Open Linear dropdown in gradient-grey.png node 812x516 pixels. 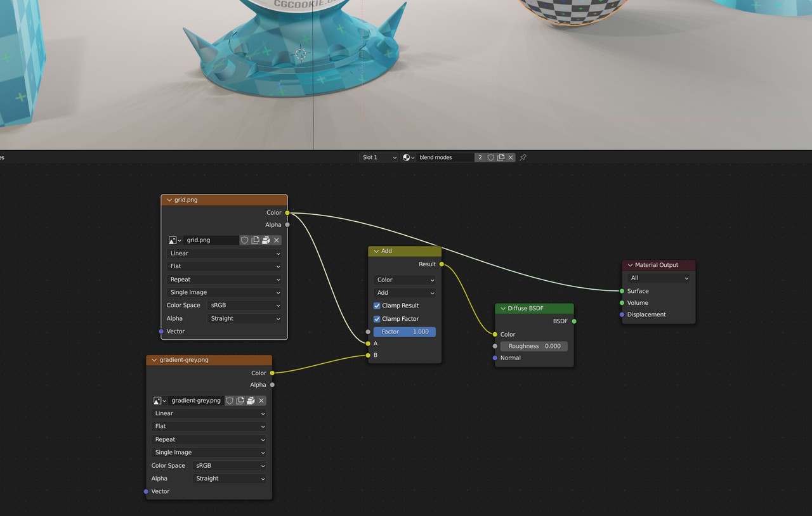pos(209,413)
